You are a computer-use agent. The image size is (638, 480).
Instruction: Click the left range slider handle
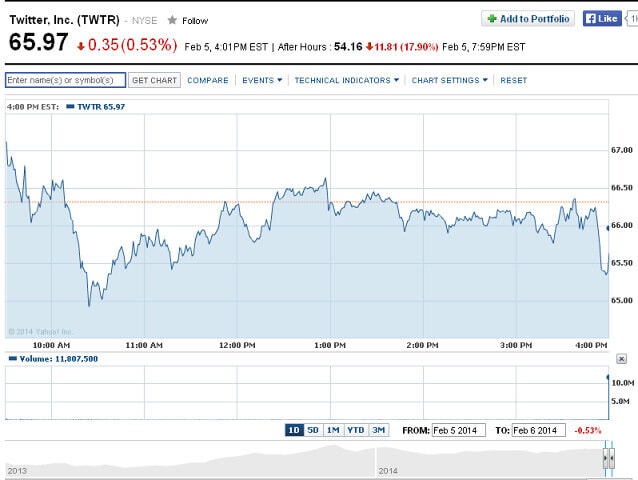[605, 458]
